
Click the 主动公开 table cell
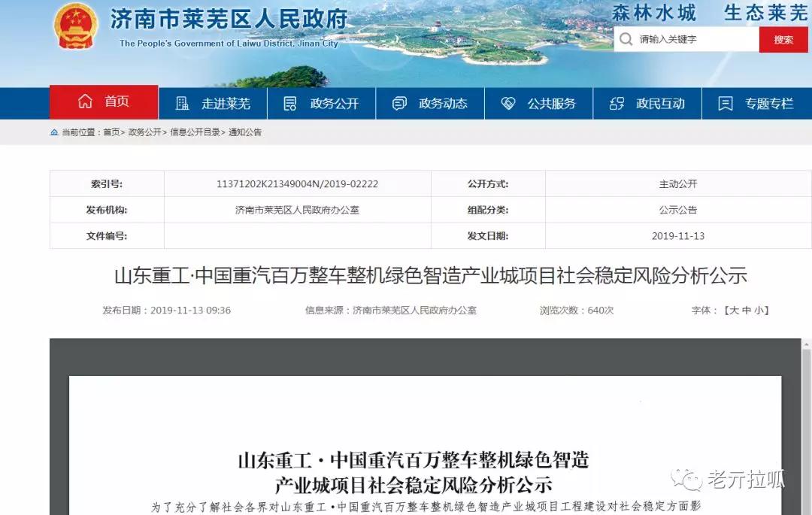(x=678, y=183)
